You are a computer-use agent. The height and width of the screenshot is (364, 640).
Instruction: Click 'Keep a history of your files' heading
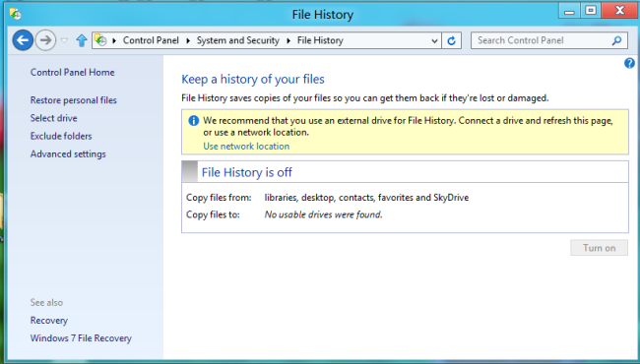[253, 79]
